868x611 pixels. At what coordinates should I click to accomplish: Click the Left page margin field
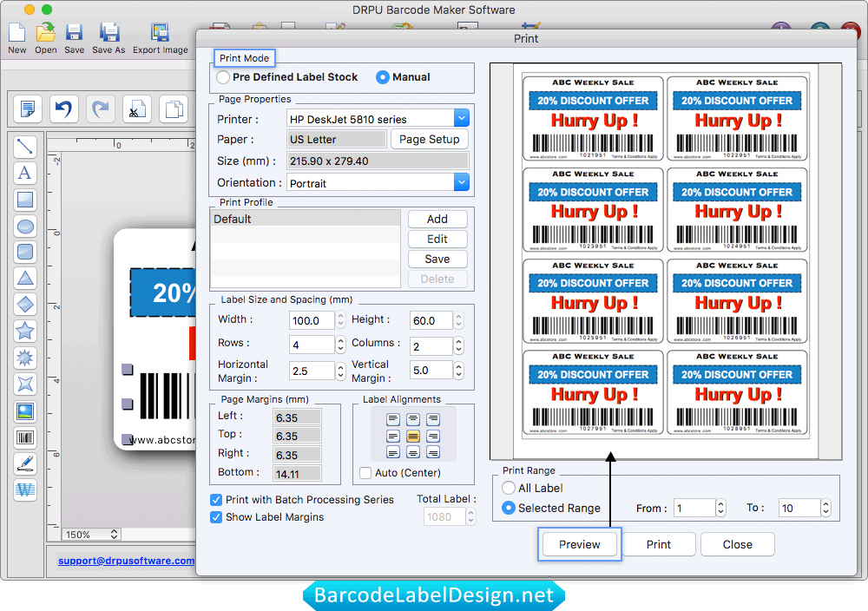point(297,417)
